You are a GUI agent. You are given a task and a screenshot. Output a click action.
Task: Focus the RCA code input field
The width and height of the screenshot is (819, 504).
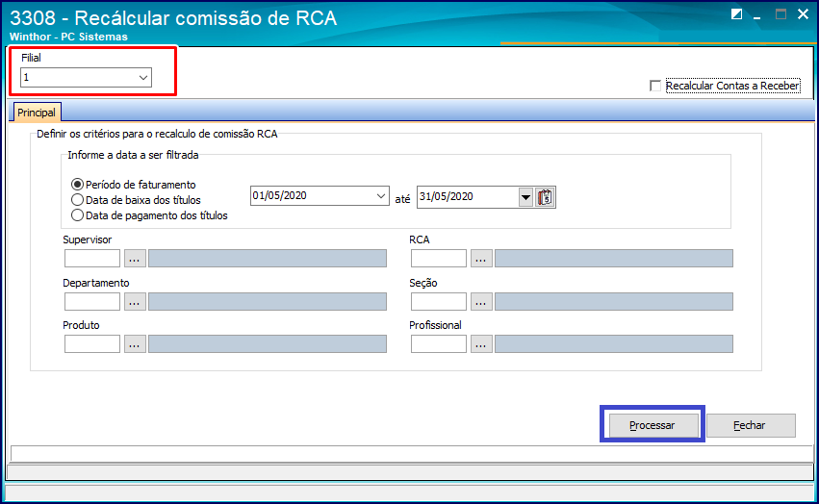[438, 259]
